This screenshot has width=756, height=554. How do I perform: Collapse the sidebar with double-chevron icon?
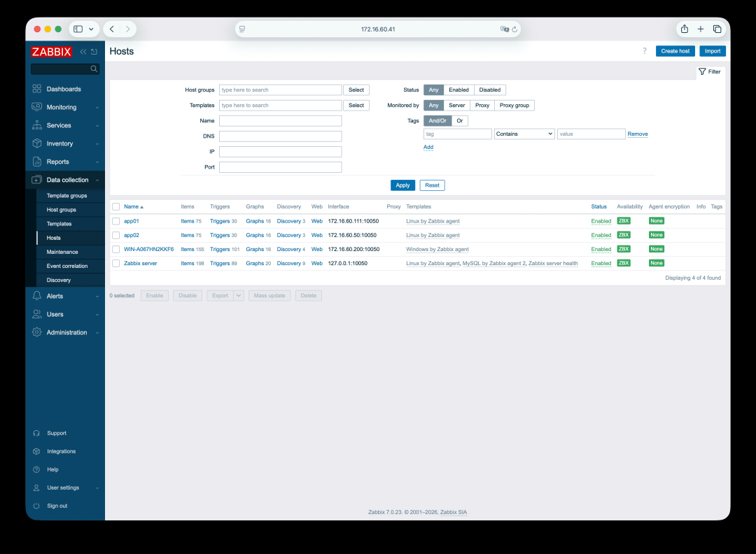click(x=83, y=52)
